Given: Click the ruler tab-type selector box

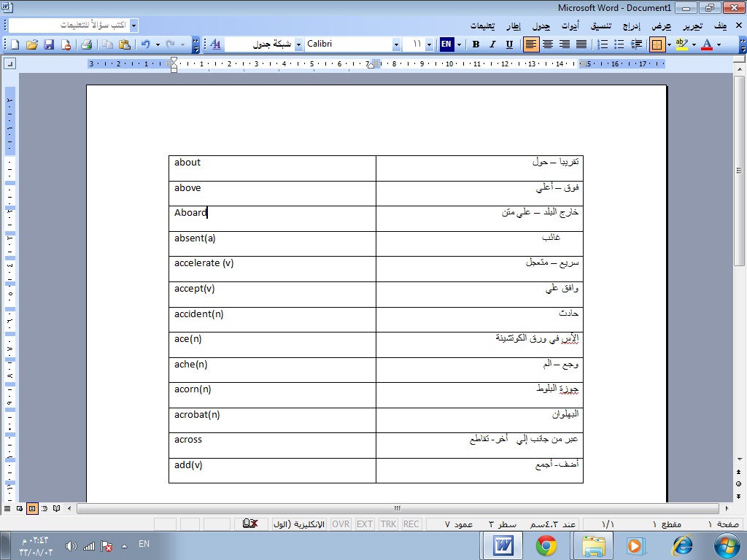Looking at the screenshot, I should (9, 63).
